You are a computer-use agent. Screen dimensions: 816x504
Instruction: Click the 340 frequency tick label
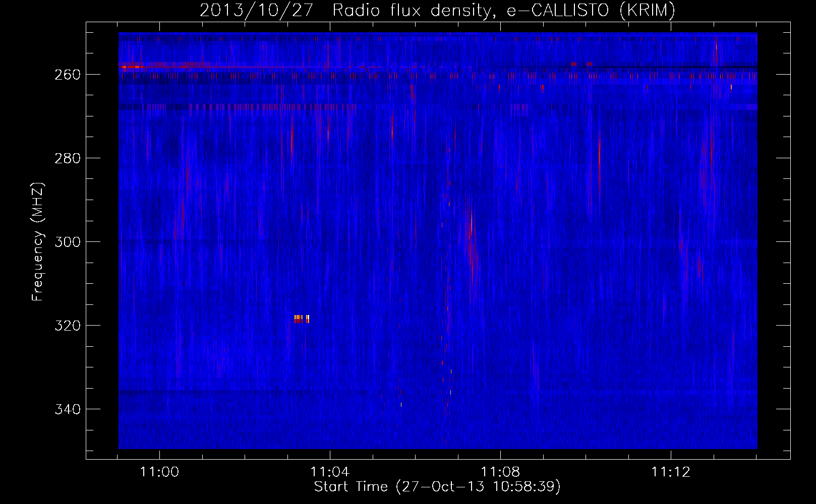coord(68,409)
